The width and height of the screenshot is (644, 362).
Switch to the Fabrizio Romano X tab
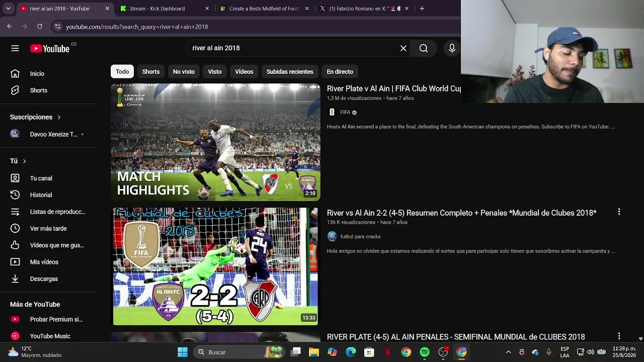365,9
